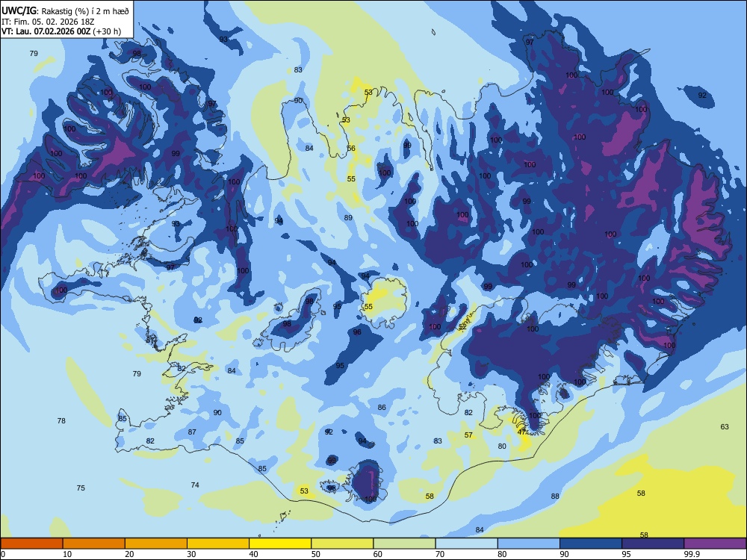The height and width of the screenshot is (560, 747).
Task: Select the humidity value '96' on the map
Action: pyautogui.click(x=357, y=332)
